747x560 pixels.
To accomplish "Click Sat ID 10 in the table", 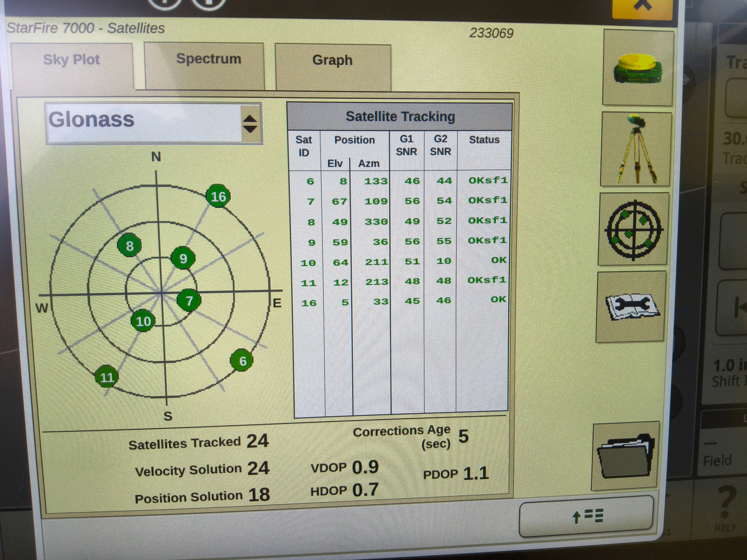I will click(x=308, y=263).
